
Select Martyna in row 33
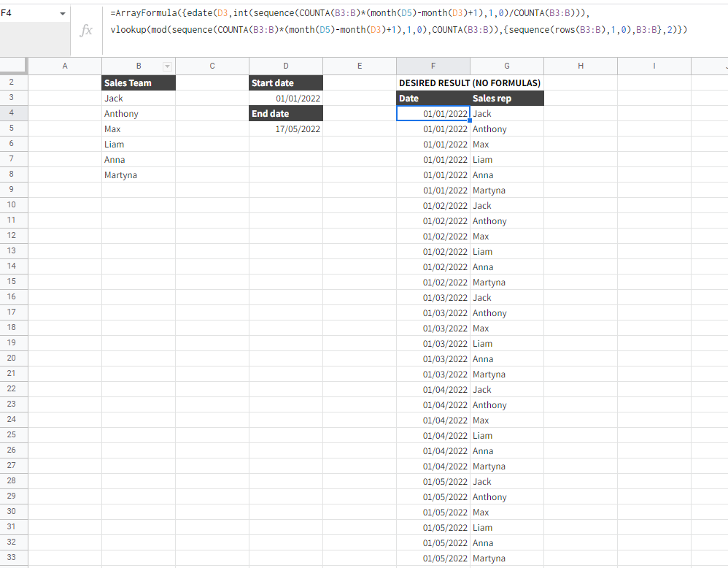coord(507,559)
